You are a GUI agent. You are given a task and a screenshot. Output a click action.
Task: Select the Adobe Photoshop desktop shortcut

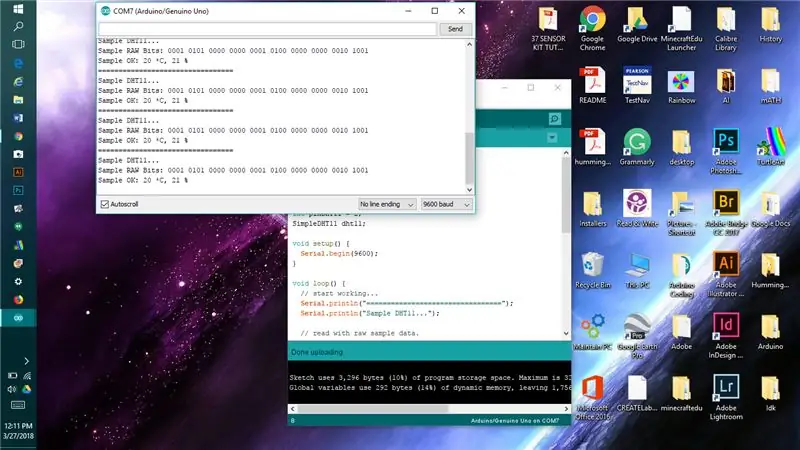coord(726,151)
